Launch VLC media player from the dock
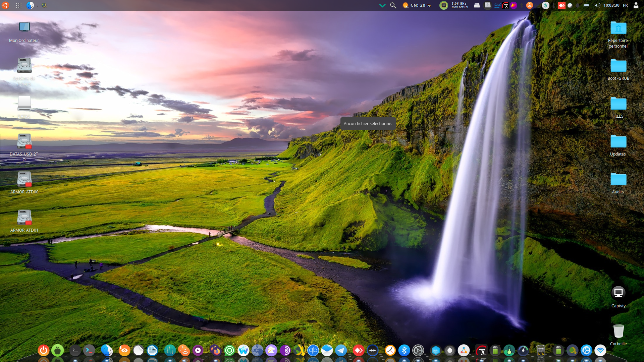Screen dimensions: 644x362 point(184,351)
